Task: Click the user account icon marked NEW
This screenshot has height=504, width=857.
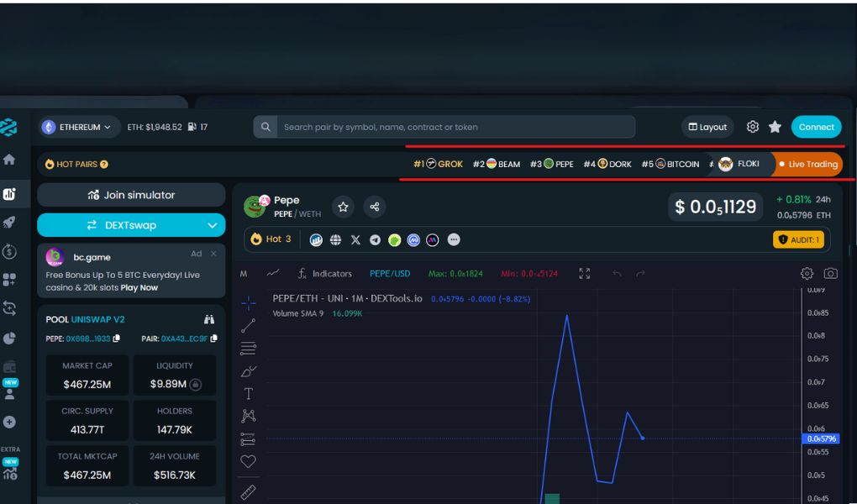Action: tap(9, 394)
